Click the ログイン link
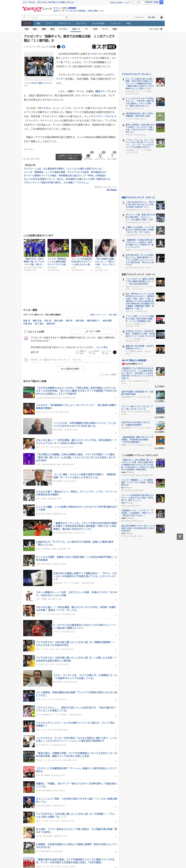Image resolution: width=186 pixels, height=868 pixels. point(57,11)
